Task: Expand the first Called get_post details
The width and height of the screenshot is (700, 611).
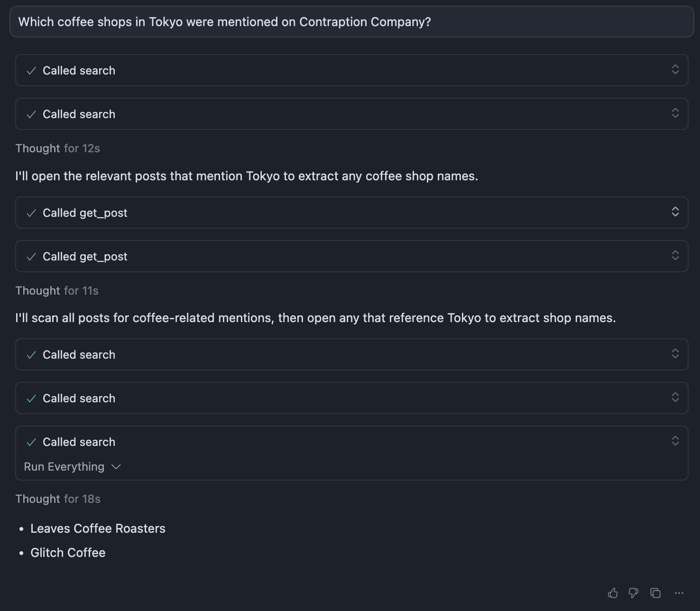Action: click(x=676, y=212)
